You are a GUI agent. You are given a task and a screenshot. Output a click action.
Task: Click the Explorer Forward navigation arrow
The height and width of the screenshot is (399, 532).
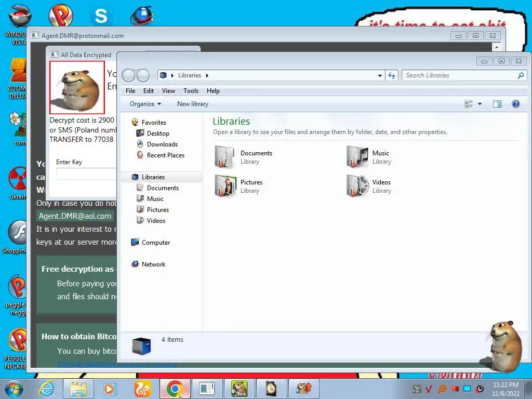click(x=143, y=75)
